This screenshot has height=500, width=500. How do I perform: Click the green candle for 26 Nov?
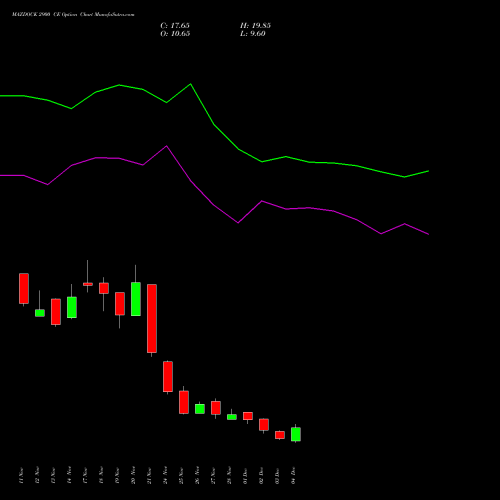pyautogui.click(x=200, y=409)
